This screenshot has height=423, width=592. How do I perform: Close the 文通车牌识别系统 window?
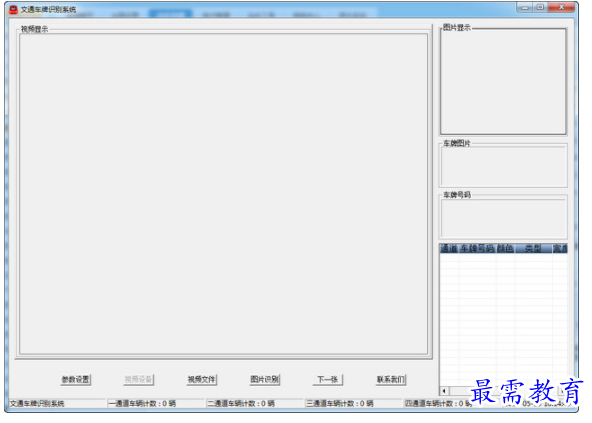coord(561,7)
